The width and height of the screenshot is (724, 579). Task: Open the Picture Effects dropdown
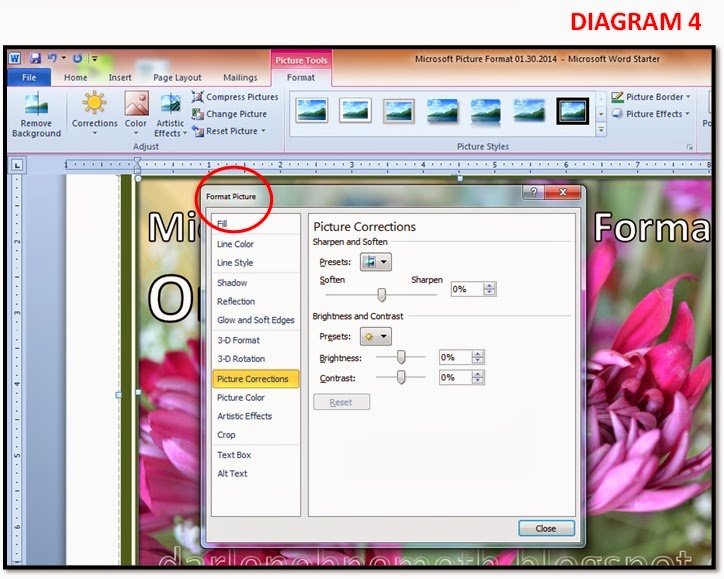(651, 114)
